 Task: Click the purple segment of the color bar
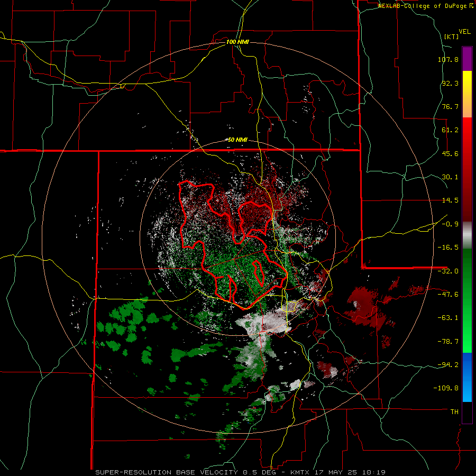point(467,59)
